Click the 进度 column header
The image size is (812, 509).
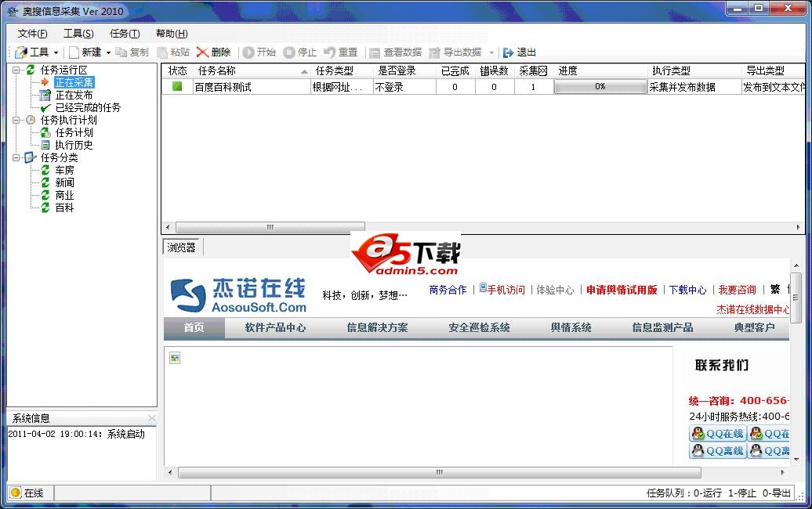[x=600, y=70]
